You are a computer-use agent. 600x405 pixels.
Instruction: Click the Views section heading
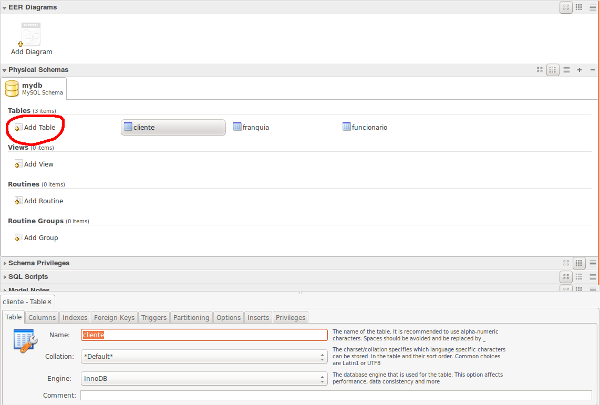tap(18, 147)
